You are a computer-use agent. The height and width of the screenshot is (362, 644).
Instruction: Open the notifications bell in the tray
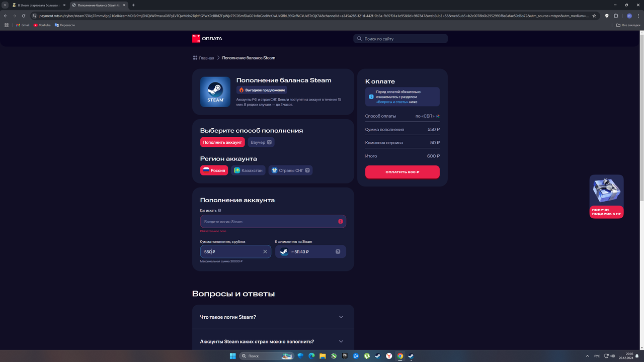(637, 356)
